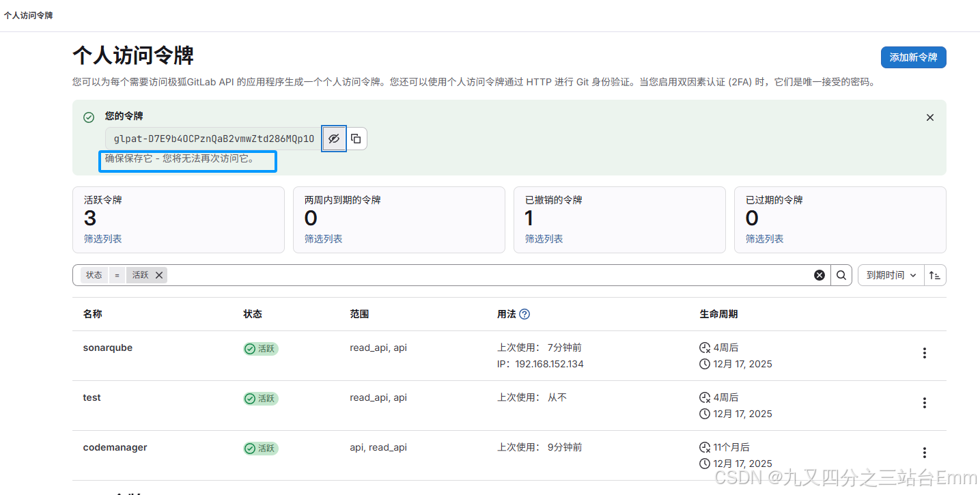
Task: Click the 您的令牌 heading
Action: [x=124, y=116]
